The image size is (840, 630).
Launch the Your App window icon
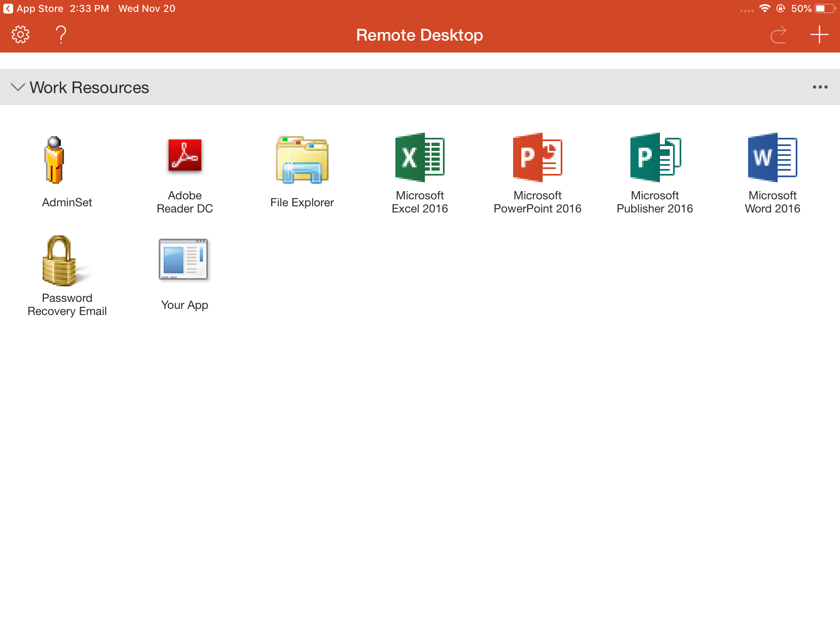[x=184, y=260]
